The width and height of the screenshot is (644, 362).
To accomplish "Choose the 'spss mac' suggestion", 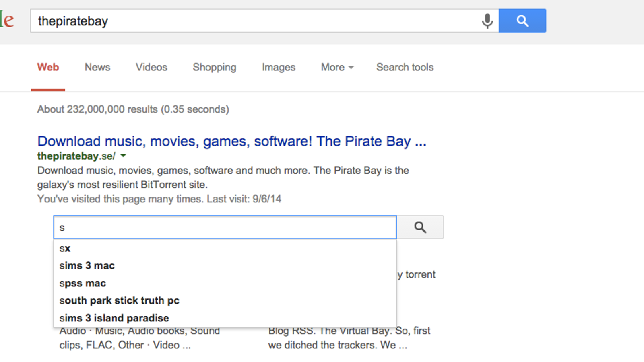I will 225,283.
